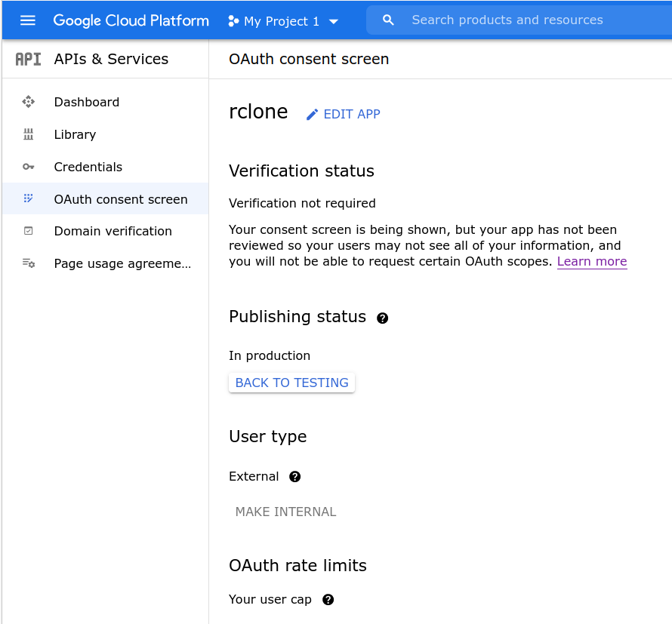Click the Google Cloud Platform logo text
672x624 pixels.
(131, 20)
